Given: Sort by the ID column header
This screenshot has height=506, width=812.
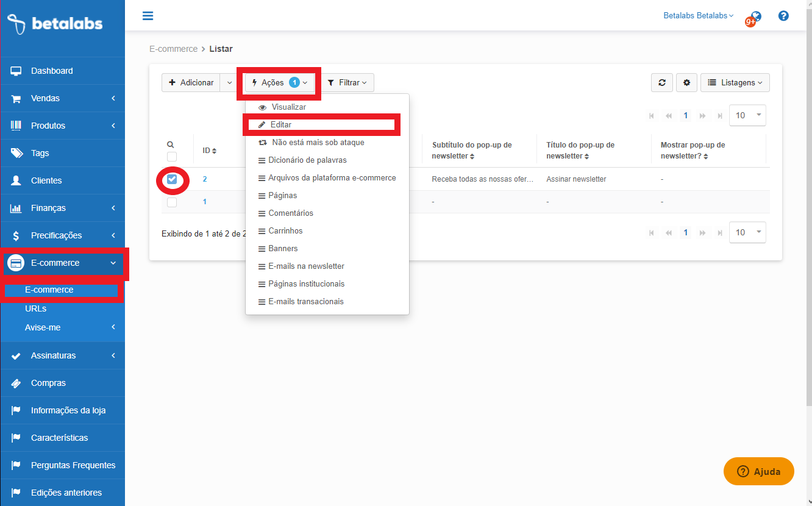Looking at the screenshot, I should click(209, 151).
